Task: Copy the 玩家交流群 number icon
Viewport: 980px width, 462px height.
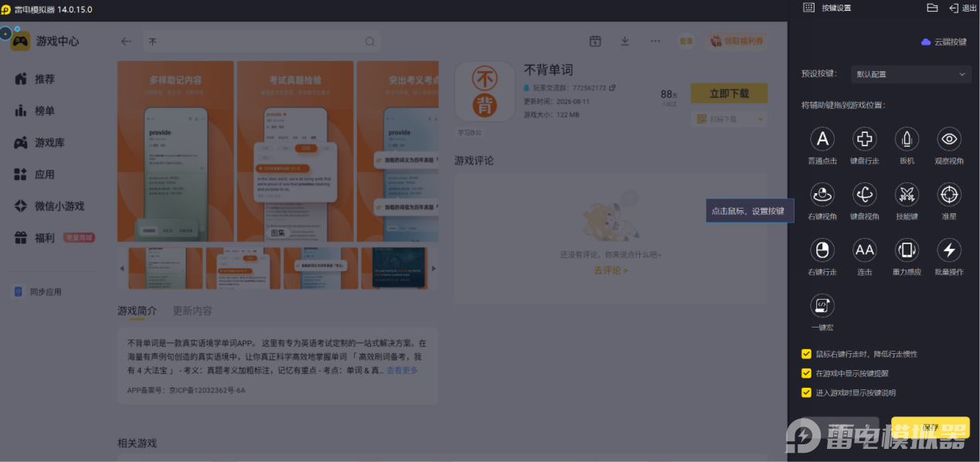Action: pyautogui.click(x=613, y=88)
